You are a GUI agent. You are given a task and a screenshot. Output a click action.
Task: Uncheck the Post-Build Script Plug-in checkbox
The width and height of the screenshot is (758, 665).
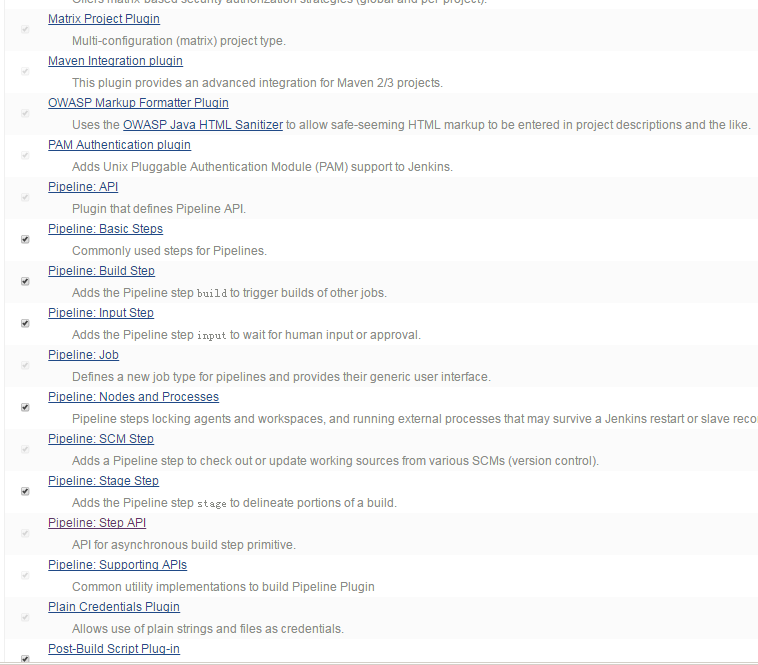click(x=25, y=659)
